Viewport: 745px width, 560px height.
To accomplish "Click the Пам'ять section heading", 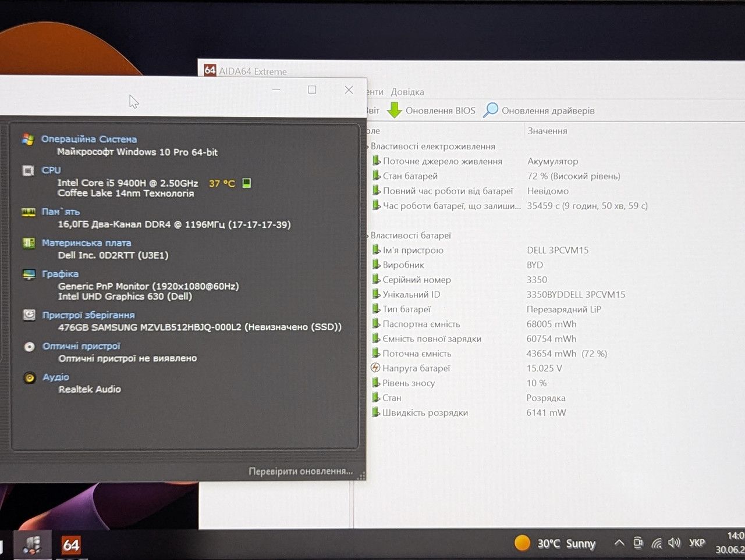I will click(x=61, y=212).
